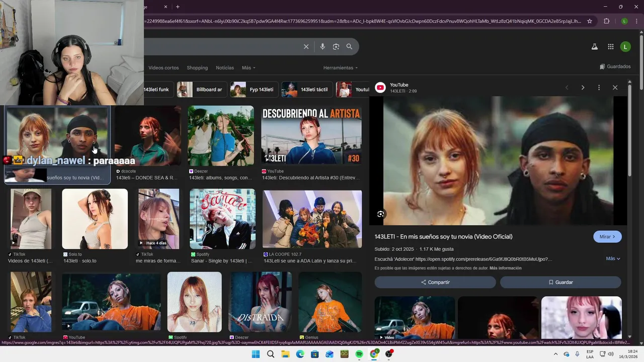Close the current browser tab
This screenshot has width=644, height=362.
coord(166,7)
